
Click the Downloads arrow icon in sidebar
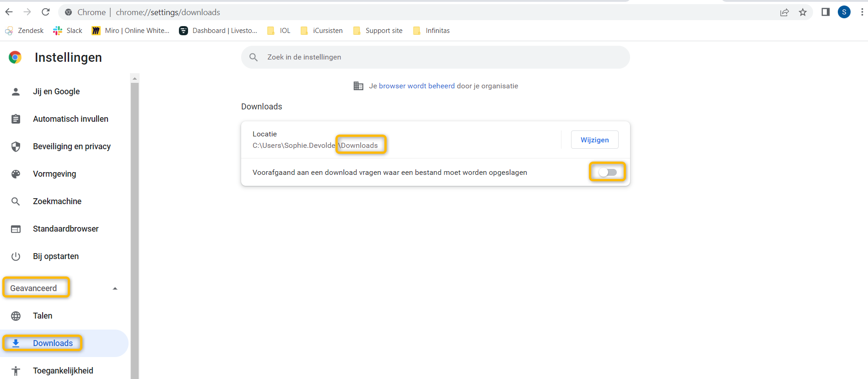coord(16,343)
